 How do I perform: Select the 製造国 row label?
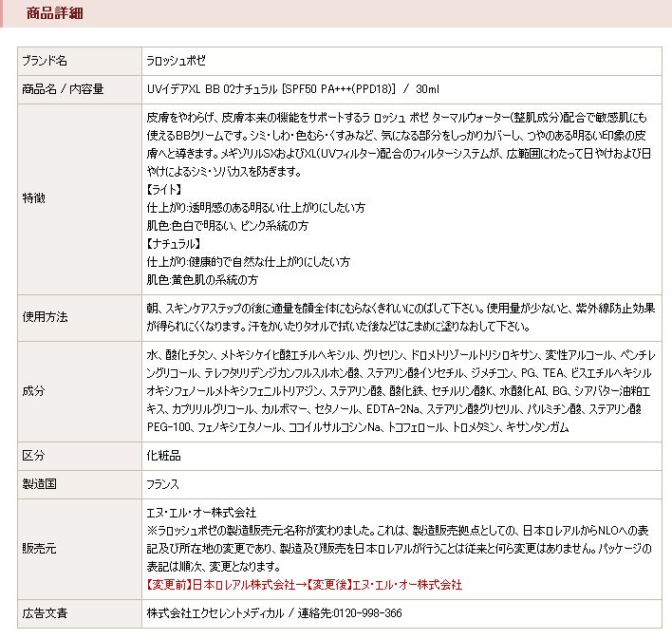coord(39,483)
